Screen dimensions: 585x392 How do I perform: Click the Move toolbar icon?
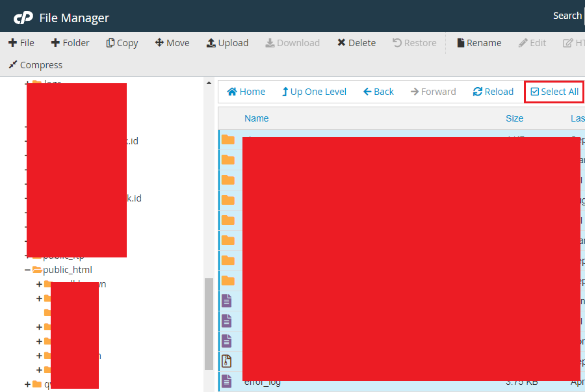(172, 43)
